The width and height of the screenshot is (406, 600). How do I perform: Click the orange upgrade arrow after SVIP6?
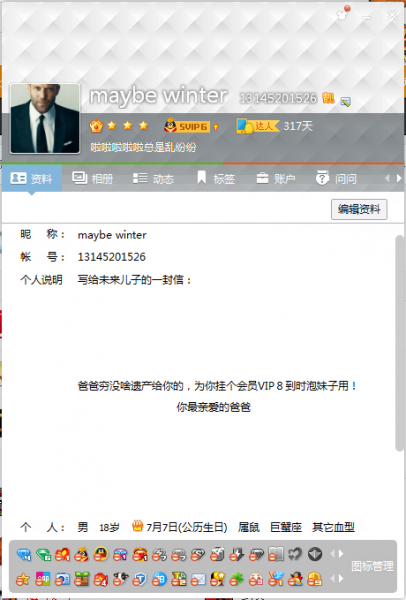(x=216, y=127)
